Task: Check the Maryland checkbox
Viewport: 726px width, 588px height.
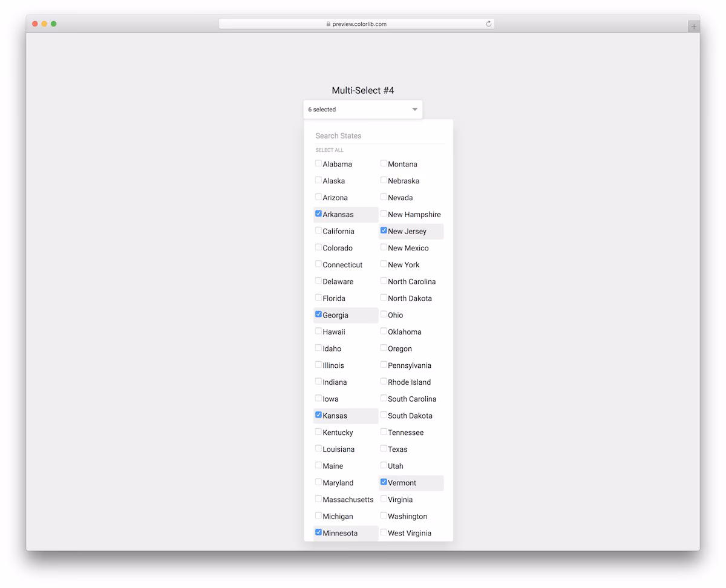Action: coord(318,482)
